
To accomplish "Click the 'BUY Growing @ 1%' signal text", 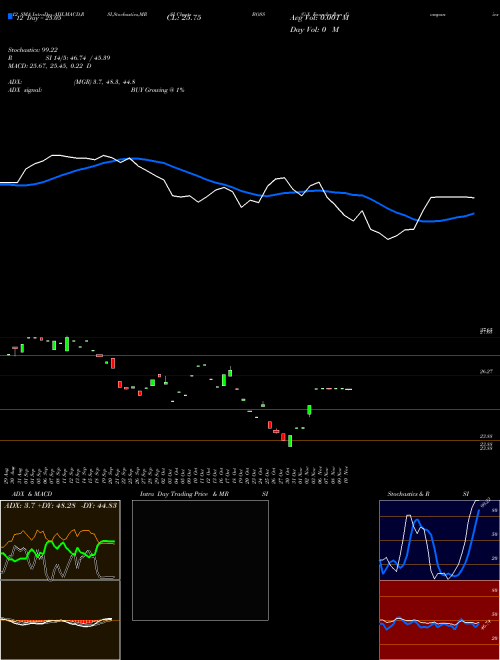I will pyautogui.click(x=157, y=90).
